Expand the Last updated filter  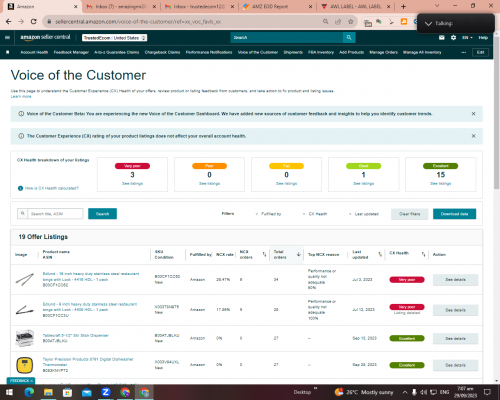pyautogui.click(x=364, y=214)
